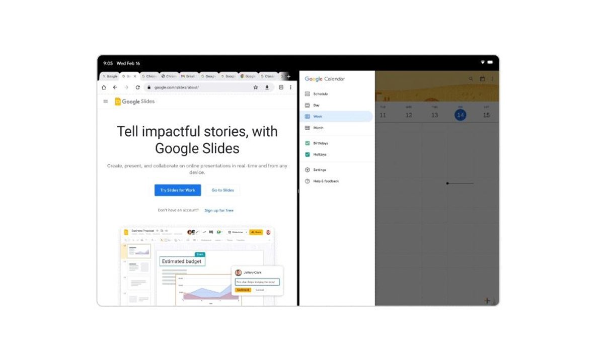
Task: Bookmark this page with the star icon
Action: (x=256, y=87)
